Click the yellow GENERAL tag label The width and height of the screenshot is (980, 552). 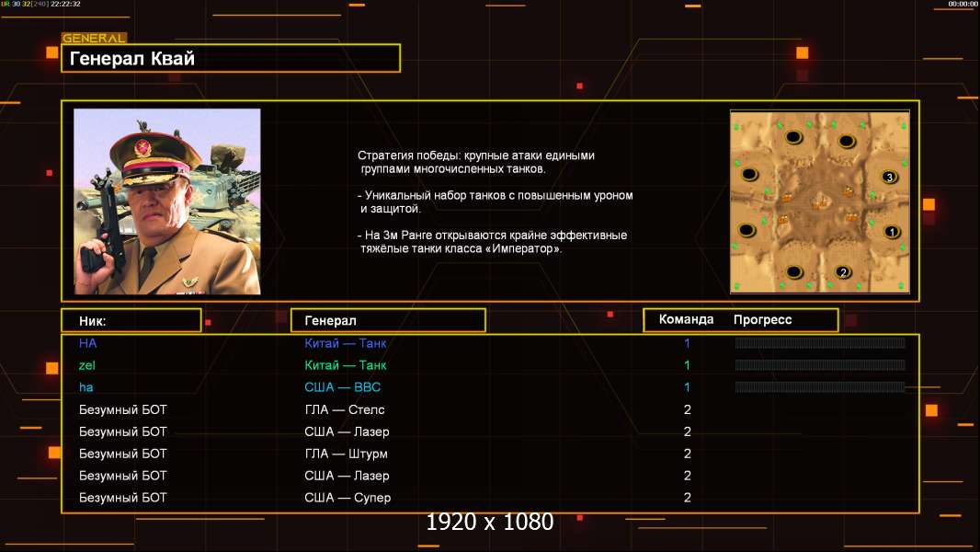click(94, 39)
